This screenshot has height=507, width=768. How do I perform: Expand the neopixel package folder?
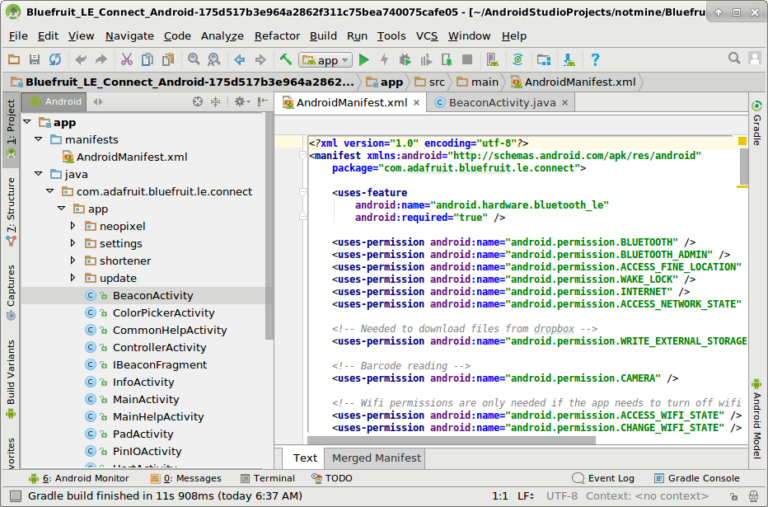[x=73, y=226]
